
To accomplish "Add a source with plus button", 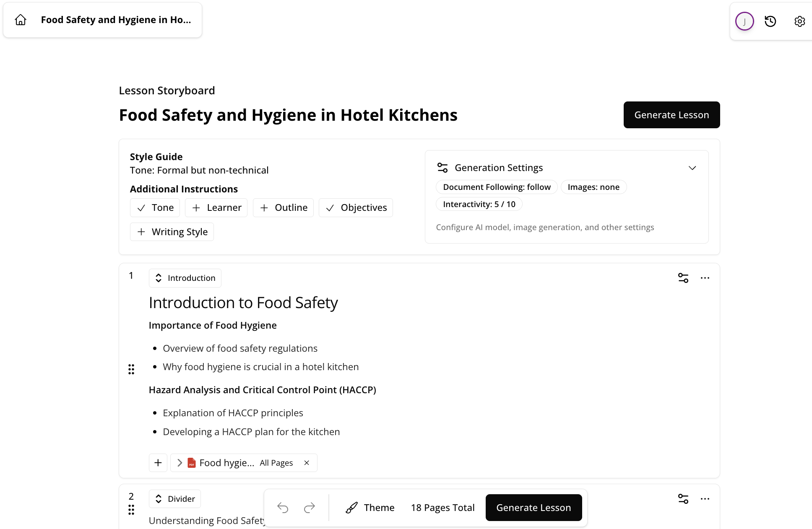I will coord(158,463).
